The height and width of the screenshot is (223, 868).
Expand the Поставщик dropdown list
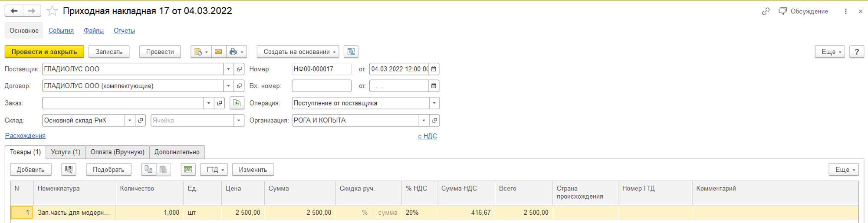[228, 69]
